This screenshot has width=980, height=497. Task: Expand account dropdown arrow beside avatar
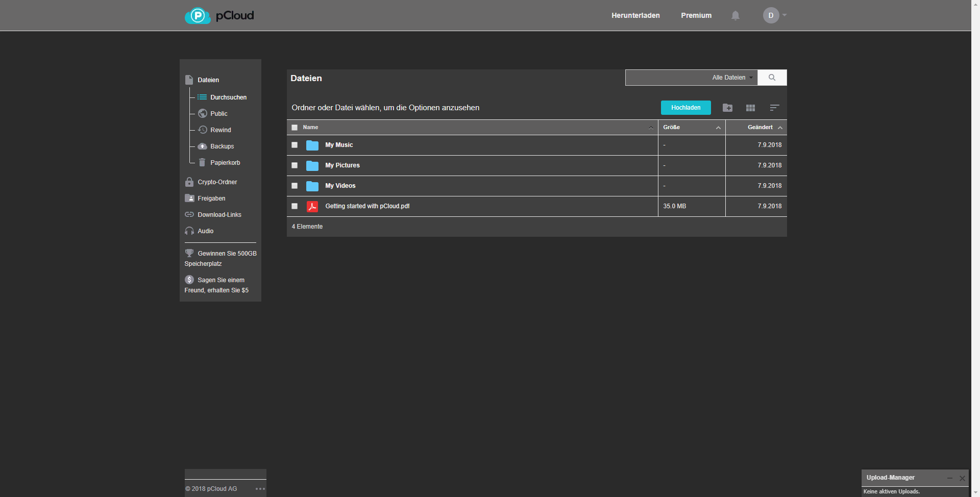click(x=785, y=15)
